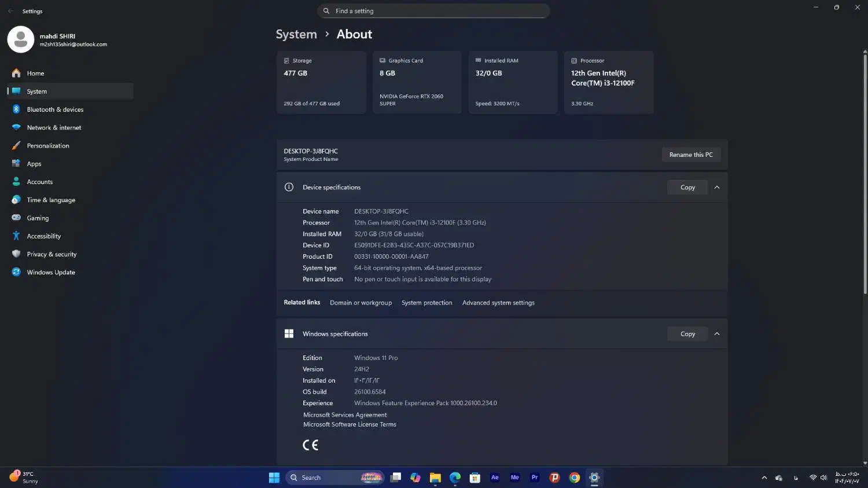The height and width of the screenshot is (488, 868).
Task: Collapse the Device specifications section
Action: [x=717, y=188]
